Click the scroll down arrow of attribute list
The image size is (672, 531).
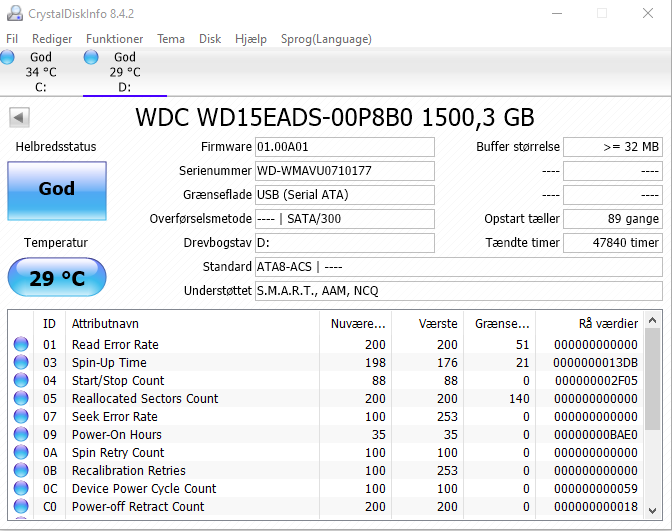(x=653, y=510)
